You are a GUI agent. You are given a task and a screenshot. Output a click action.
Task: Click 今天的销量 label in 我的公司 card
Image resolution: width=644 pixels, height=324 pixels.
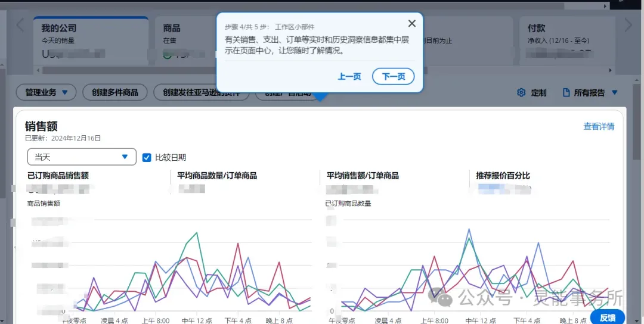point(58,40)
